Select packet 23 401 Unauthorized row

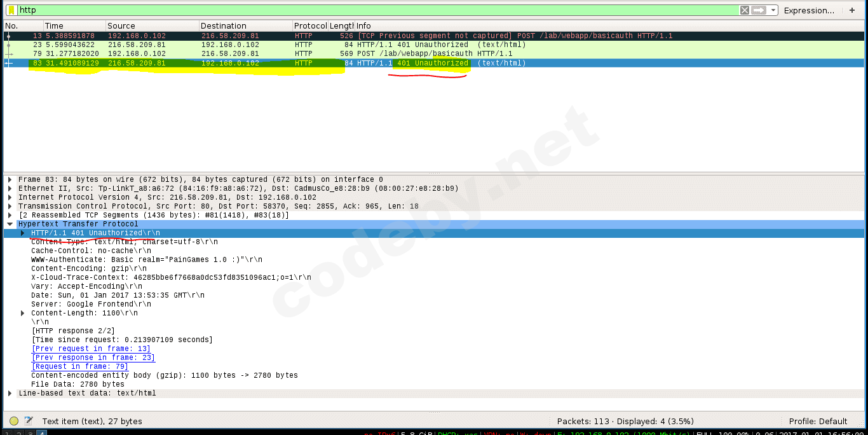click(434, 45)
